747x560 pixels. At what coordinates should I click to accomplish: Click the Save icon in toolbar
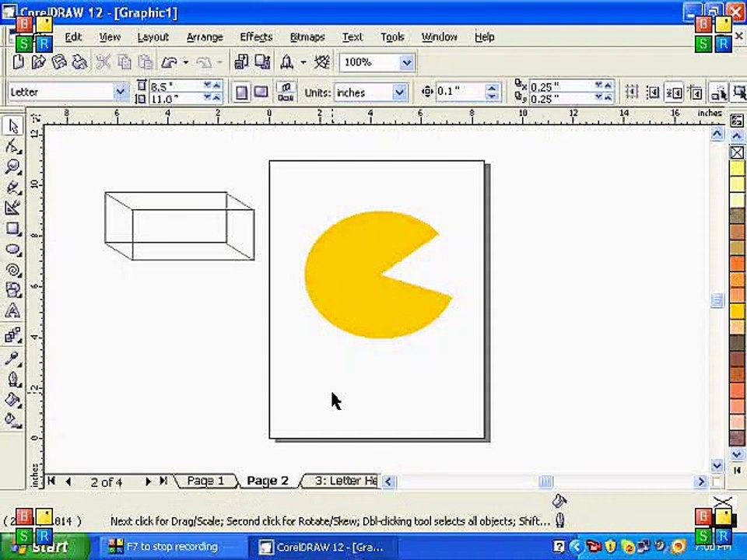[x=59, y=62]
